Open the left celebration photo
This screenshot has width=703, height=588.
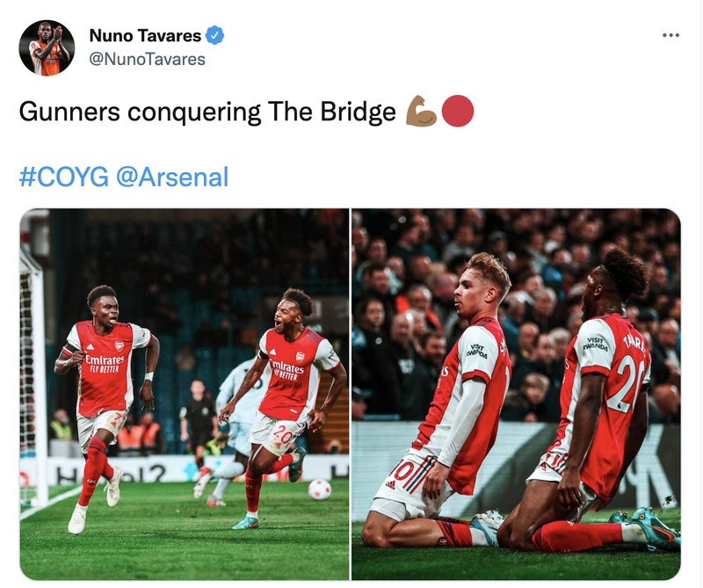pos(185,391)
